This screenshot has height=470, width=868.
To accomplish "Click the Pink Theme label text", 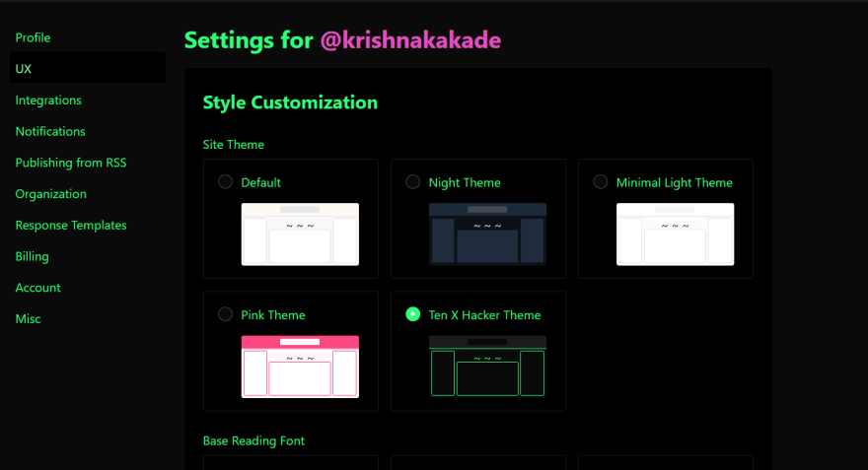I will [273, 315].
